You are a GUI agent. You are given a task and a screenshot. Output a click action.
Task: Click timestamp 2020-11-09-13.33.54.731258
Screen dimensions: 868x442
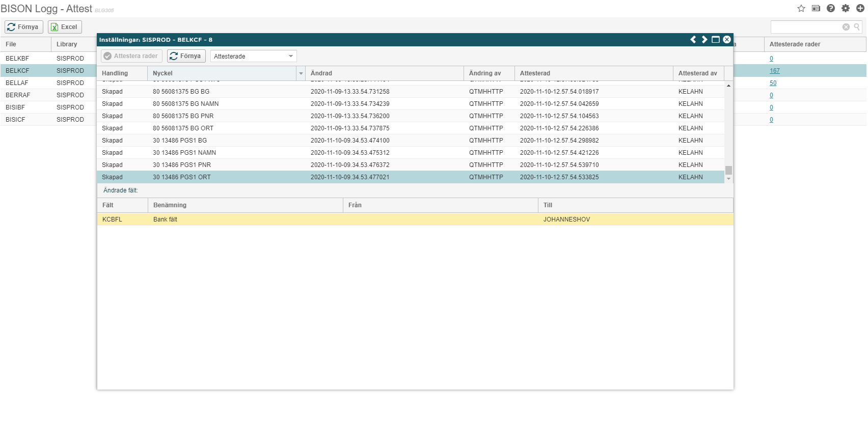350,92
